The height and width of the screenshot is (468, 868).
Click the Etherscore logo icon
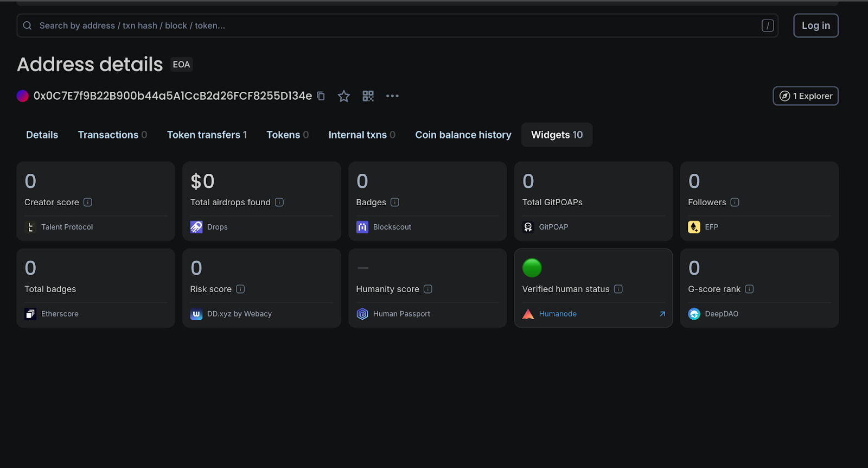click(x=30, y=314)
